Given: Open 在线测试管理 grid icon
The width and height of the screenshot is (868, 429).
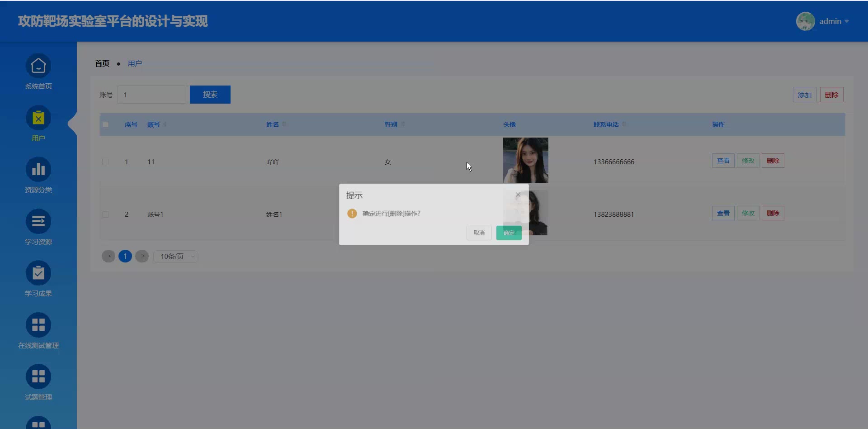Looking at the screenshot, I should point(38,325).
